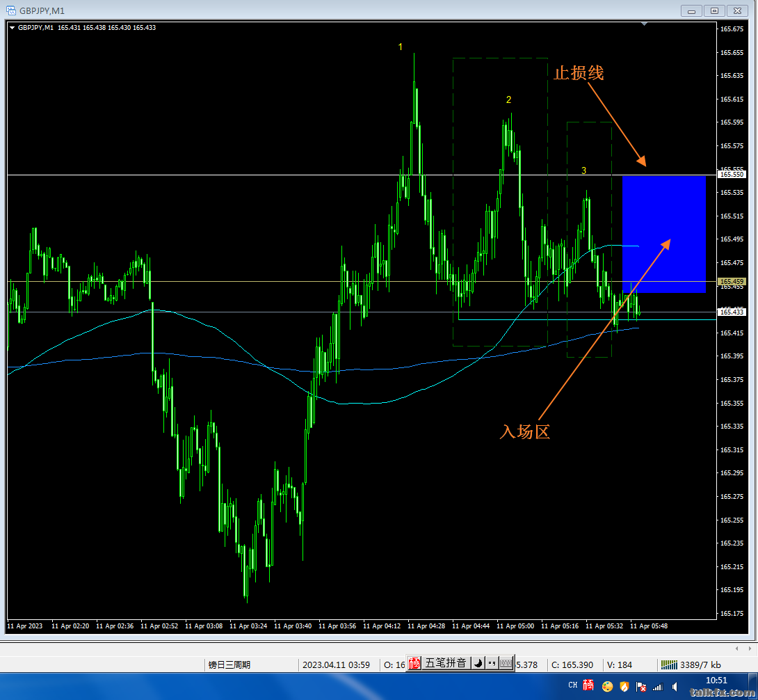Open the Action Center flag icon
The image size is (758, 700).
(641, 687)
